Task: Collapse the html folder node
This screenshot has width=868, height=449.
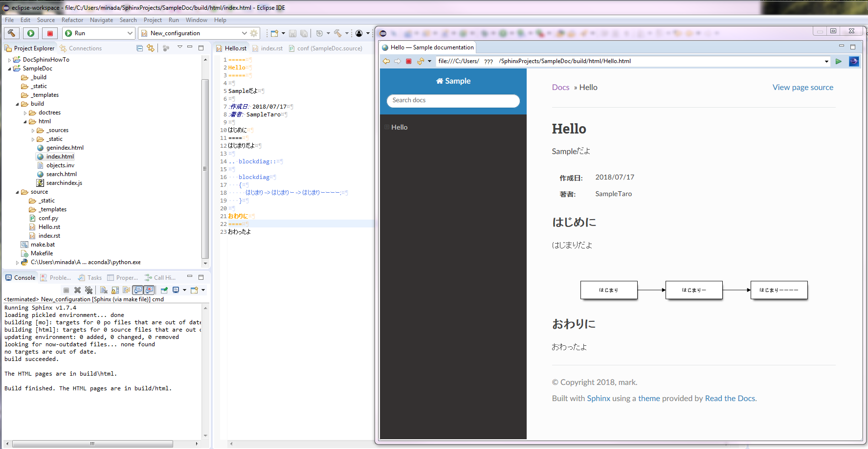Action: pyautogui.click(x=25, y=121)
